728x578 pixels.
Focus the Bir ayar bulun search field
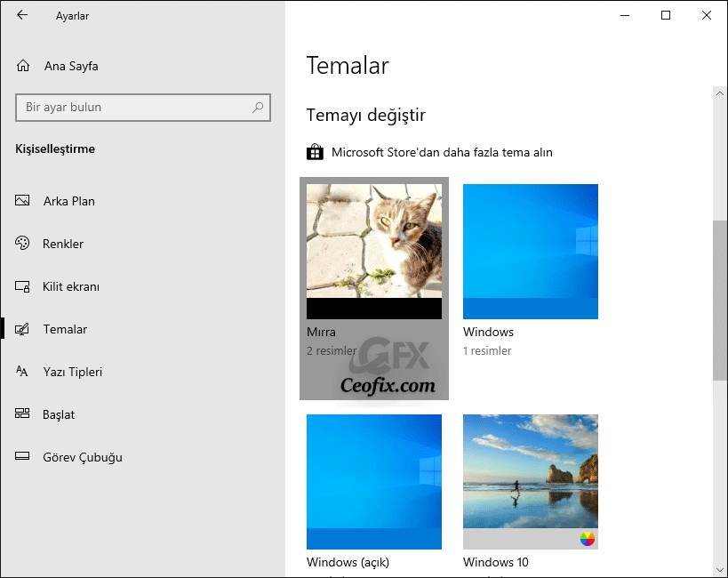click(143, 108)
